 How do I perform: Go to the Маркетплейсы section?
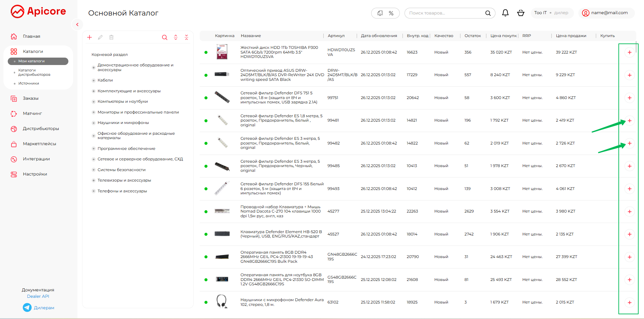tap(39, 144)
